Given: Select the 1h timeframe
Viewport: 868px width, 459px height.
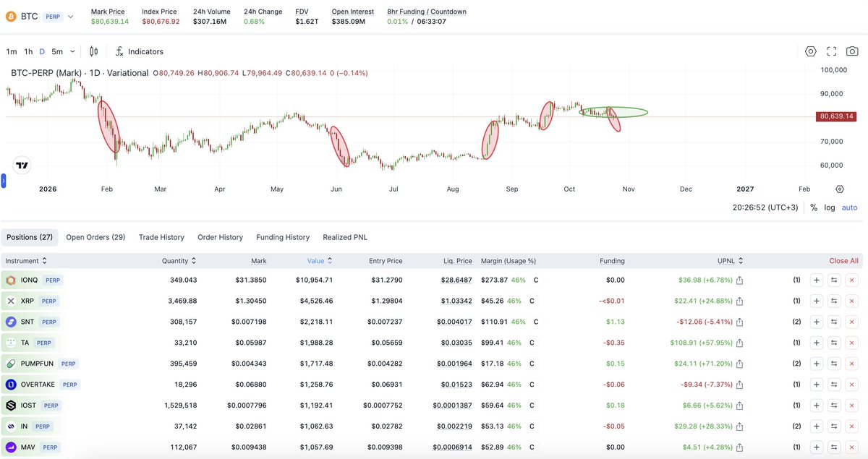Looking at the screenshot, I should click(x=28, y=51).
